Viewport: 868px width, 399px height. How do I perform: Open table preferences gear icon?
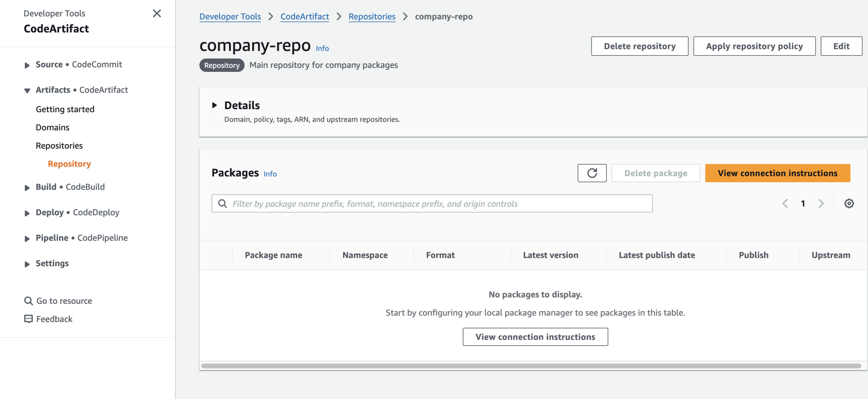click(x=849, y=203)
